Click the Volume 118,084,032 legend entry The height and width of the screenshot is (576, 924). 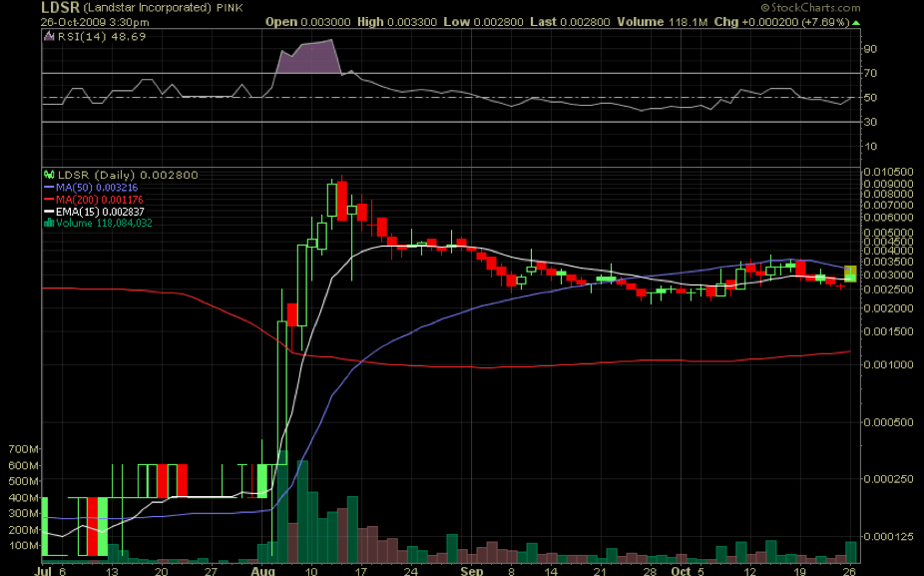[x=104, y=223]
